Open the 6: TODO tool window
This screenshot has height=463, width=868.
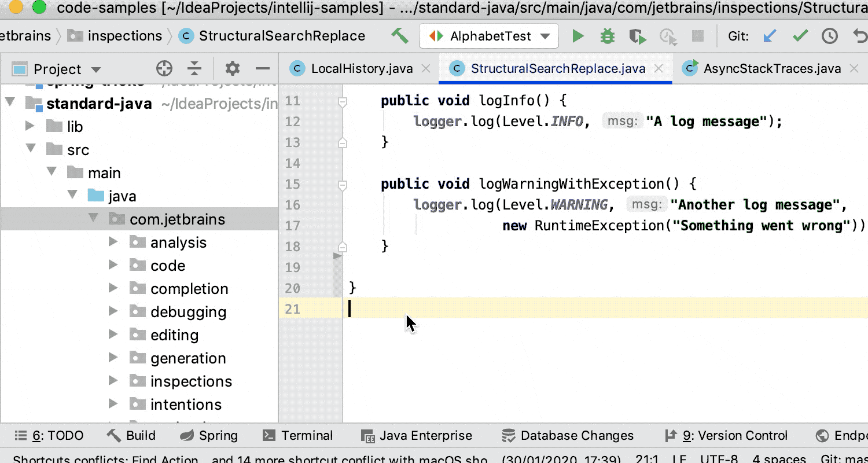49,436
